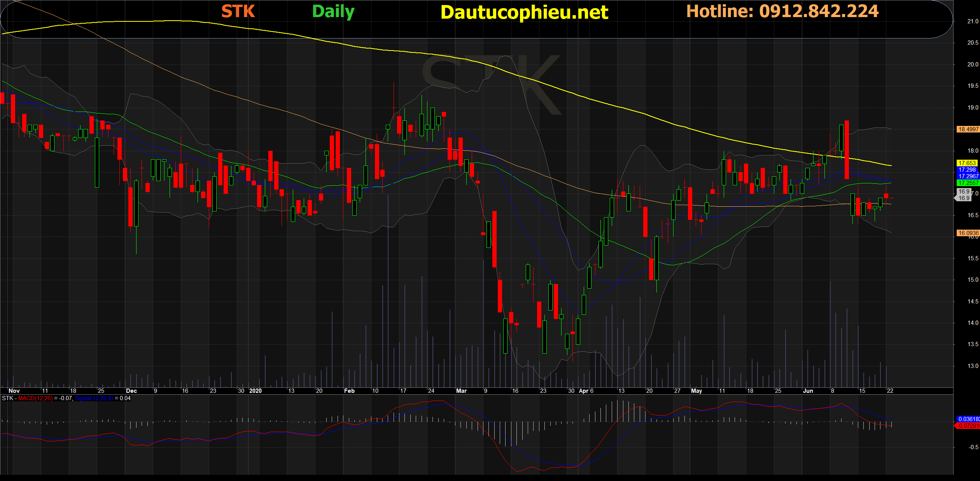The image size is (980, 481).
Task: Click the blue Signal(12,26,9) indicator label
Action: [x=94, y=398]
